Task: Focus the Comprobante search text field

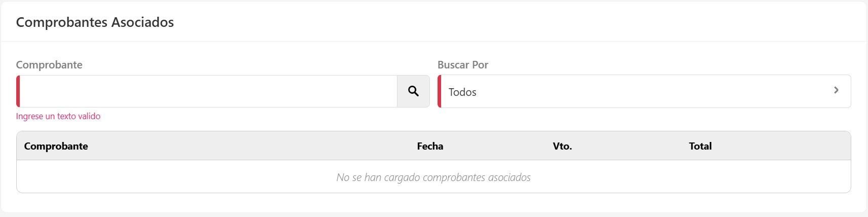Action: click(208, 91)
